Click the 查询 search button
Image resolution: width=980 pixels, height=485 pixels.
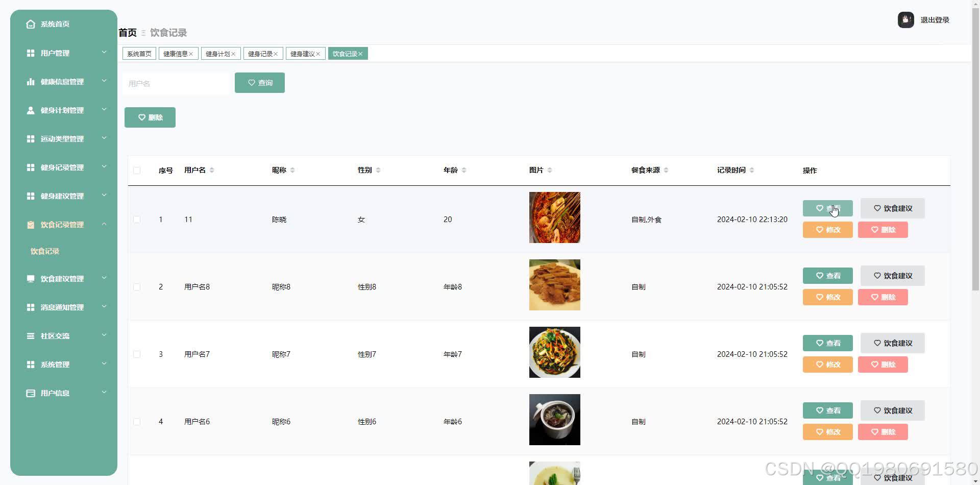[260, 83]
